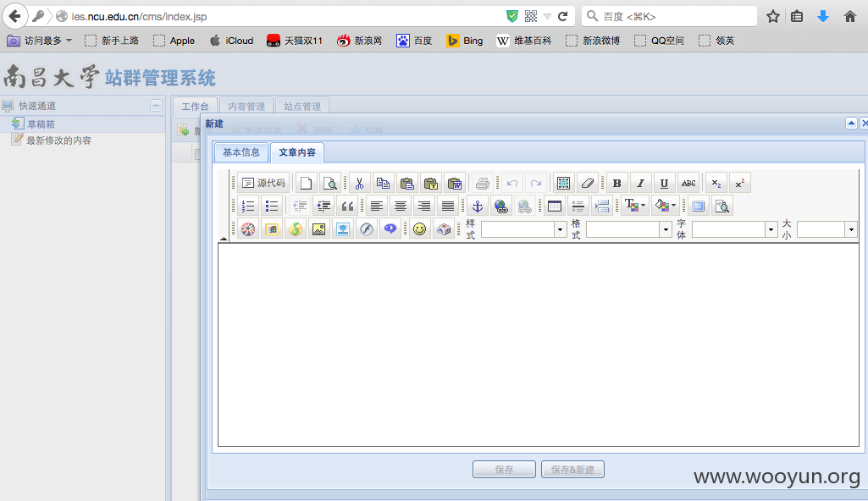Open the Background Color paint-bucket picker
This screenshot has height=501, width=868.
click(x=665, y=206)
